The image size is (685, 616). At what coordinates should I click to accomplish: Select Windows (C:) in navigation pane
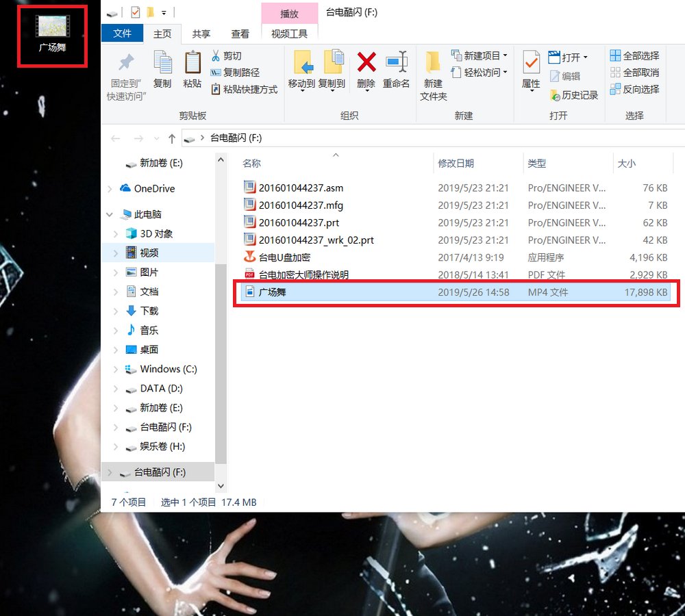(168, 369)
